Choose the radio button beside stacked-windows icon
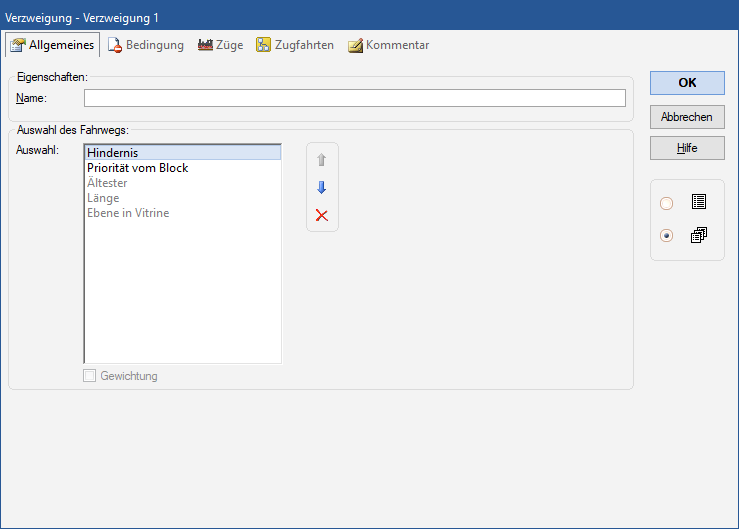This screenshot has height=529, width=739. coord(667,236)
